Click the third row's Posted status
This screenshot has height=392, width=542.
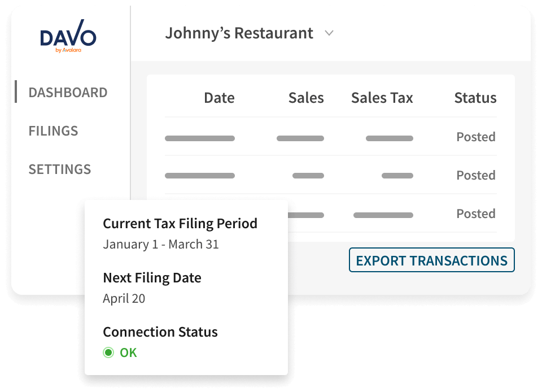[x=475, y=214]
